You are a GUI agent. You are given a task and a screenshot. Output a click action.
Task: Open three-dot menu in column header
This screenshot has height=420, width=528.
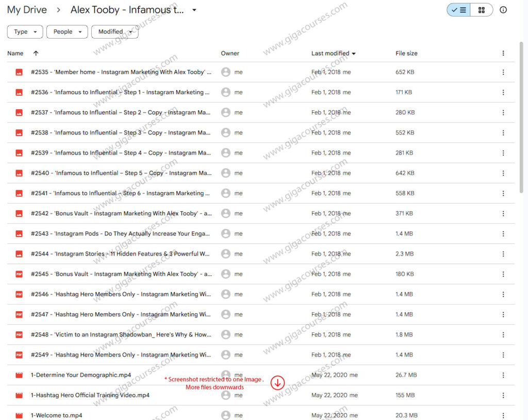503,53
